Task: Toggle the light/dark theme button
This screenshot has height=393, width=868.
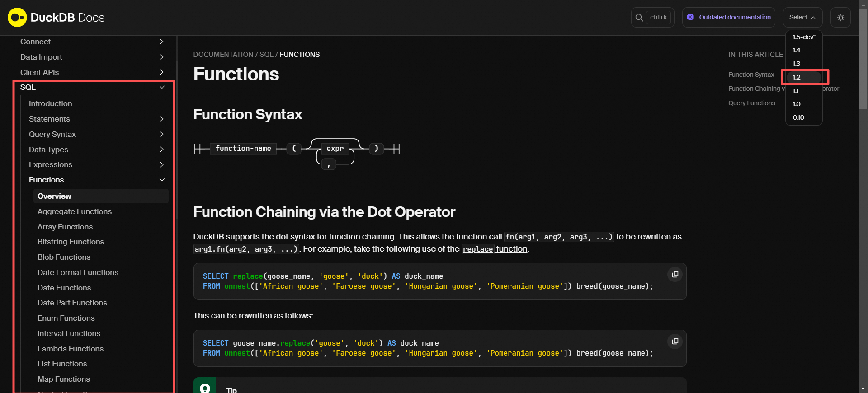Action: click(840, 18)
